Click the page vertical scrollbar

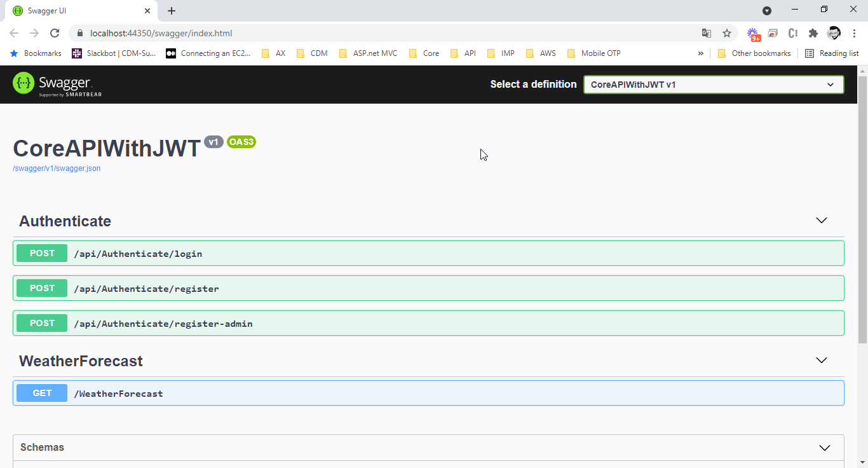coord(862,210)
